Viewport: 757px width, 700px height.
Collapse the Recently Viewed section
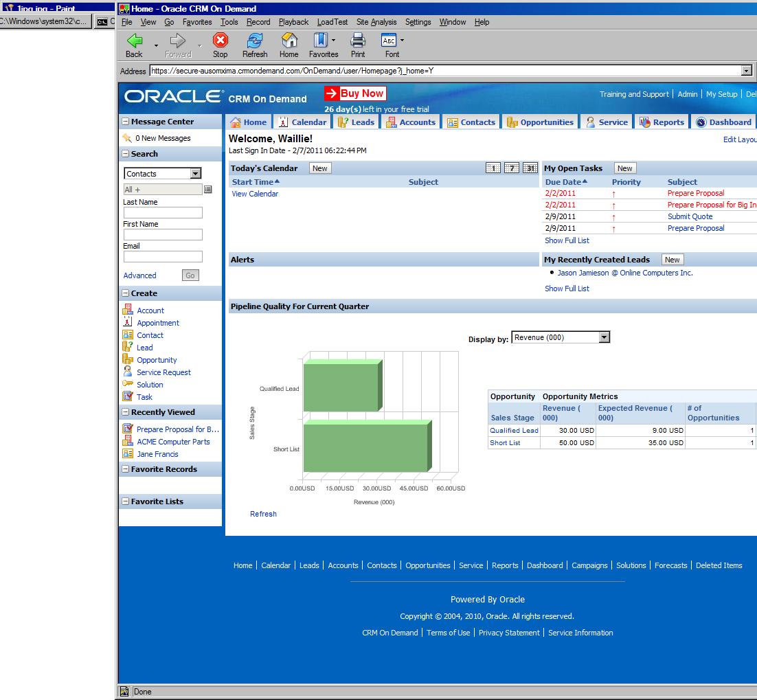pos(126,412)
